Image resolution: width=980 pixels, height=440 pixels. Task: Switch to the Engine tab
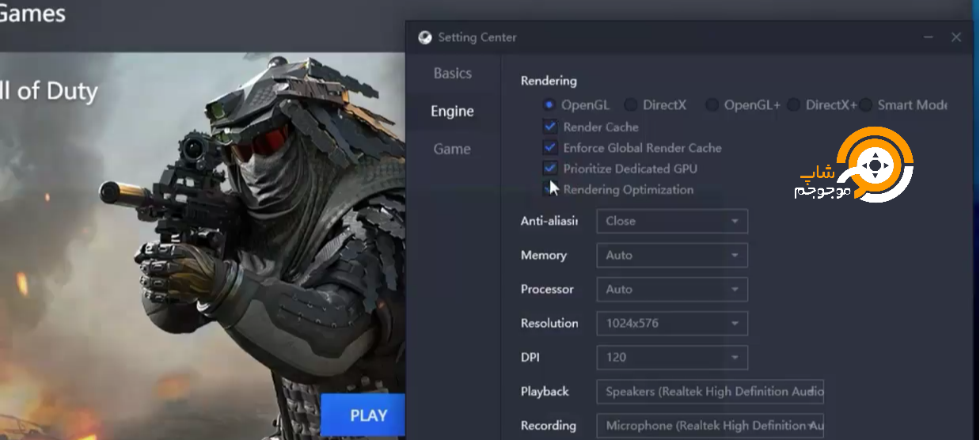[x=453, y=111]
